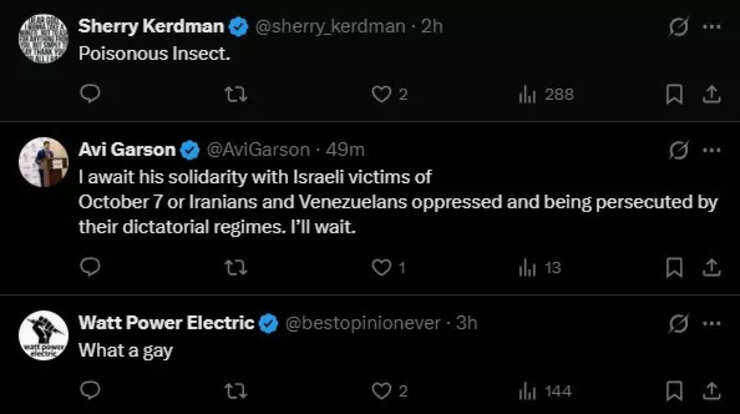Click Grok icon on Avi Garson's tweet
The width and height of the screenshot is (740, 414).
pos(677,151)
